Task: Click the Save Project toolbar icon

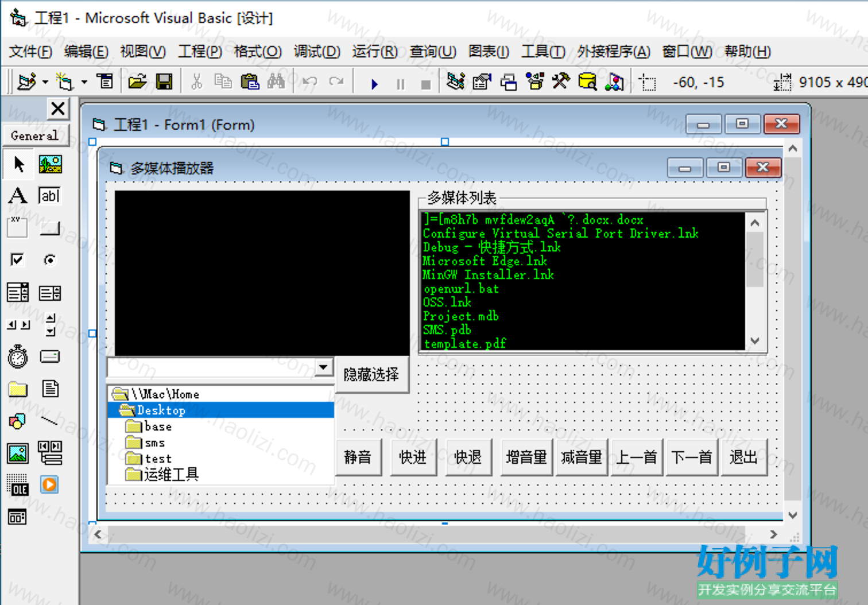Action: pyautogui.click(x=164, y=82)
